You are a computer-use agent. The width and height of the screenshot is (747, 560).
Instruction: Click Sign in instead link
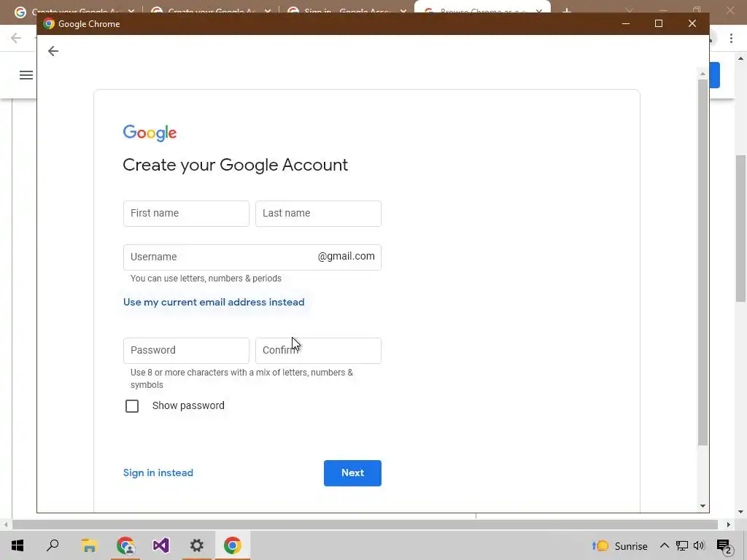[158, 472]
